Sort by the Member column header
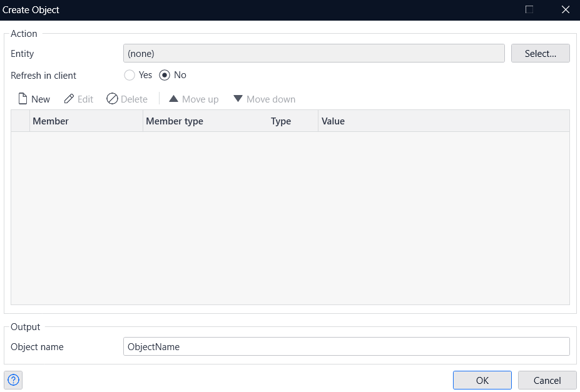Screen dimensions: 580x392 pyautogui.click(x=86, y=121)
